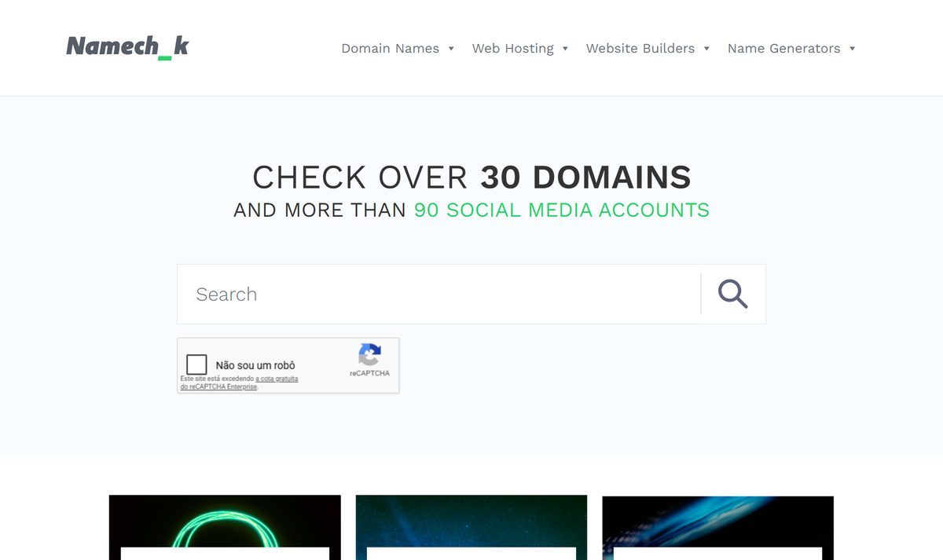Follow the "a cota gratuita" reCAPTCHA link
The width and height of the screenshot is (943, 560).
coord(277,379)
